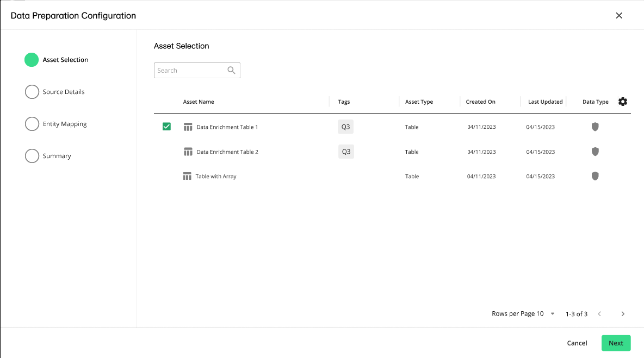Focus the Search input field
The image size is (644, 358).
(190, 71)
